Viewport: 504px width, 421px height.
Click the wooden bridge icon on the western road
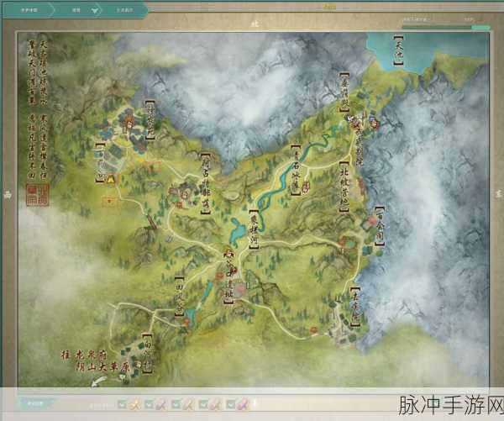[152, 223]
